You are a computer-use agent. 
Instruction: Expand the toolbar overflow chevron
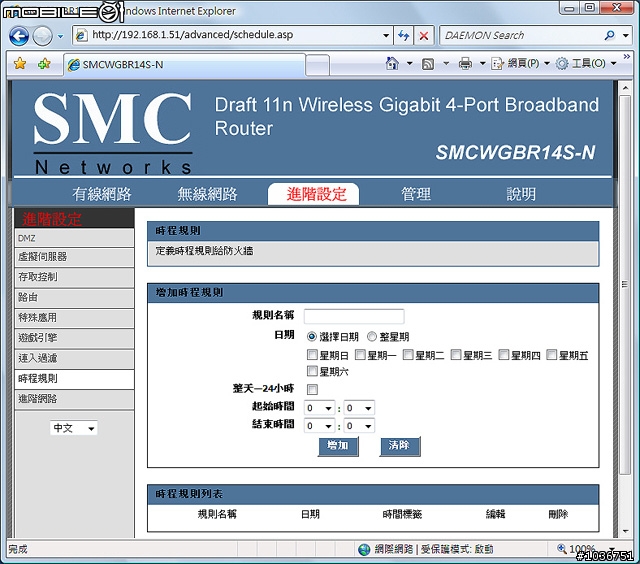(x=627, y=57)
